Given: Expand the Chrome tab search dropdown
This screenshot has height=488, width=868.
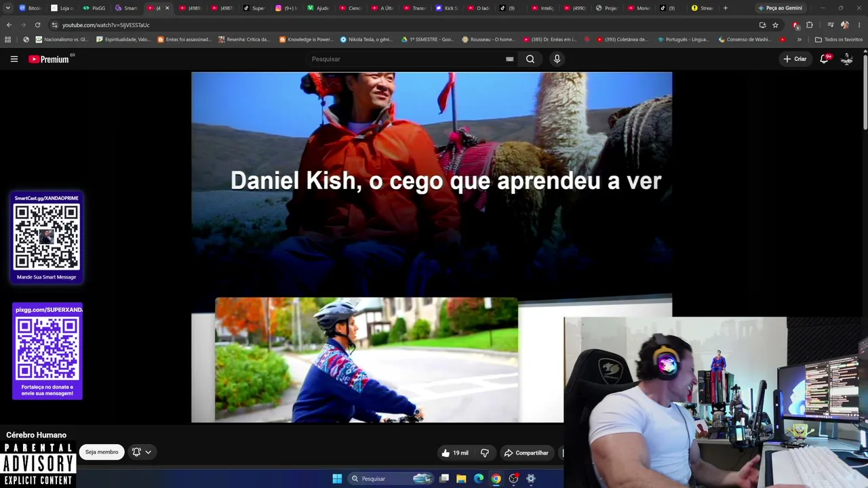Looking at the screenshot, I should [7, 8].
